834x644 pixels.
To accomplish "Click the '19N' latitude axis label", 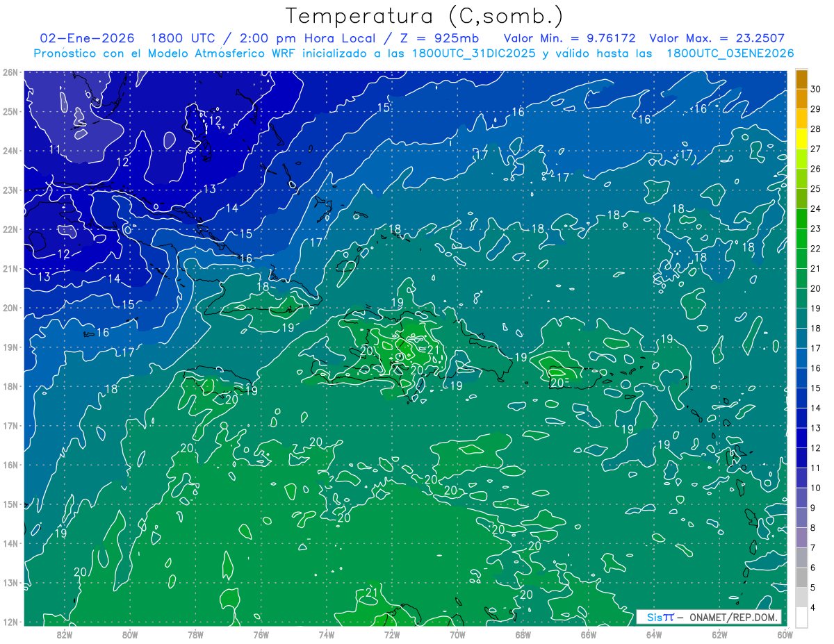I will tap(10, 347).
